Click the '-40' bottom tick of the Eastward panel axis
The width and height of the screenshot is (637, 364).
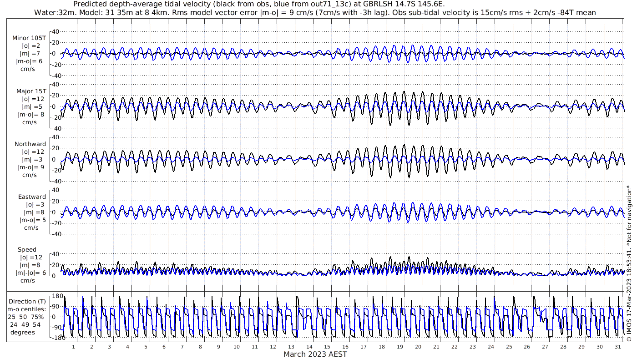click(x=55, y=234)
